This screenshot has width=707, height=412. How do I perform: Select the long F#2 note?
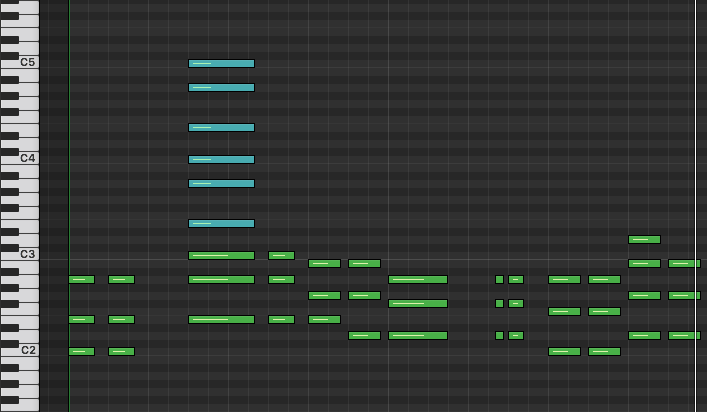tap(418, 303)
